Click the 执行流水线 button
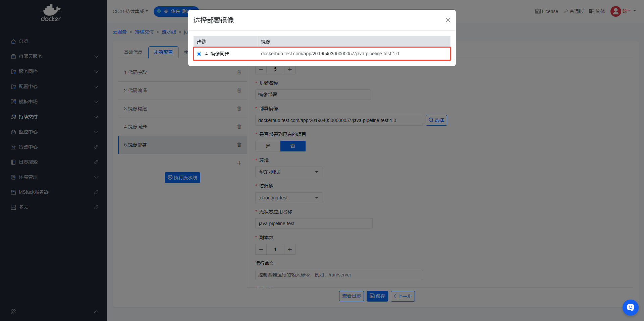 coord(182,178)
